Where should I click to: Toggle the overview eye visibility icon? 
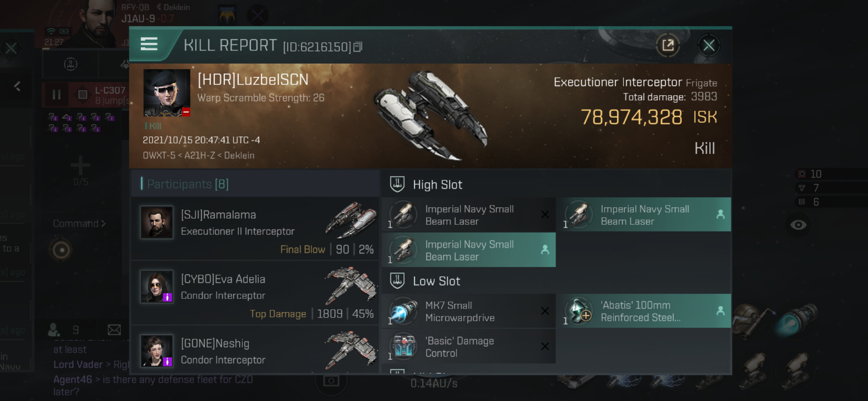(x=798, y=225)
